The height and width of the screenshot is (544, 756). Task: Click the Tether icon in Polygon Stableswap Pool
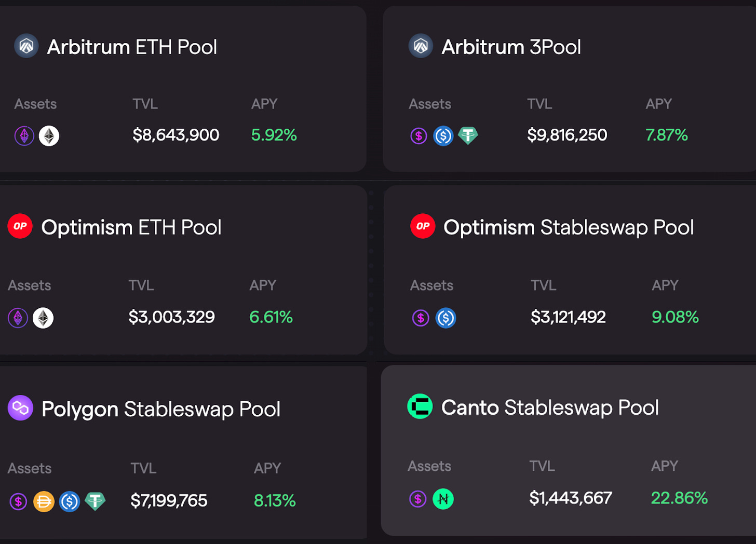pos(95,501)
